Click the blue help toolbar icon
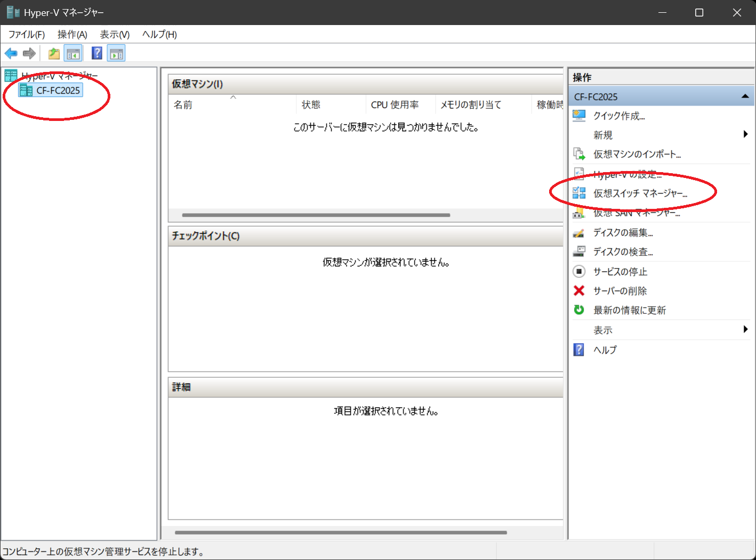756x560 pixels. point(97,53)
